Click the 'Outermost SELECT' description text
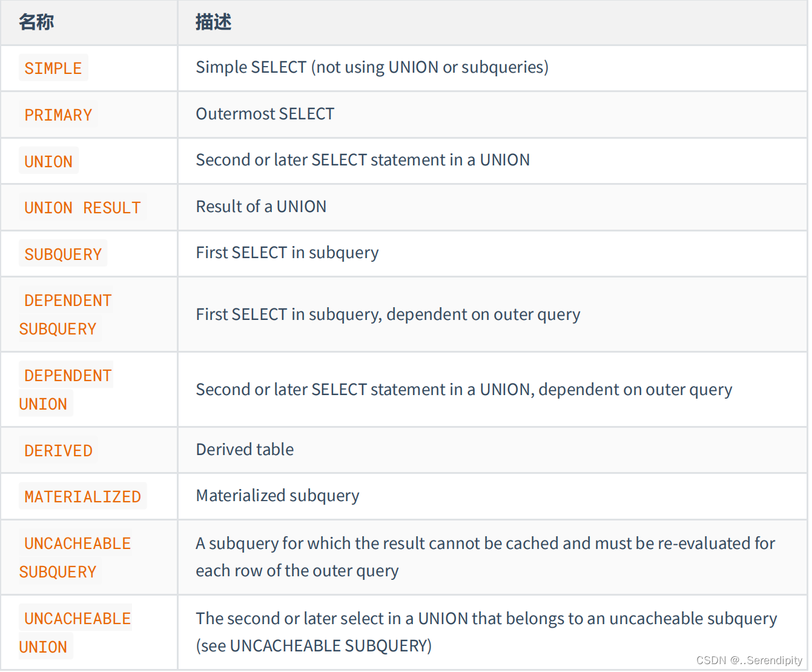812x672 pixels. pyautogui.click(x=265, y=114)
